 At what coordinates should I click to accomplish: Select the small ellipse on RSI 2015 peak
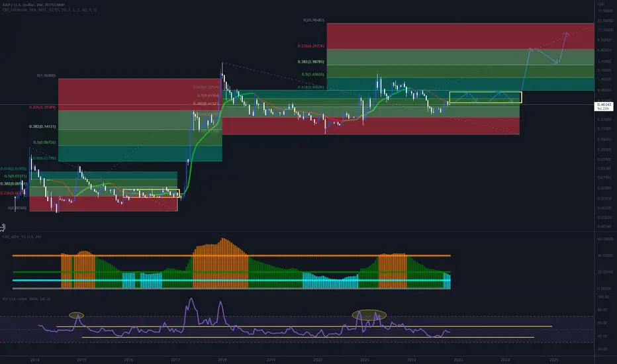(76, 315)
